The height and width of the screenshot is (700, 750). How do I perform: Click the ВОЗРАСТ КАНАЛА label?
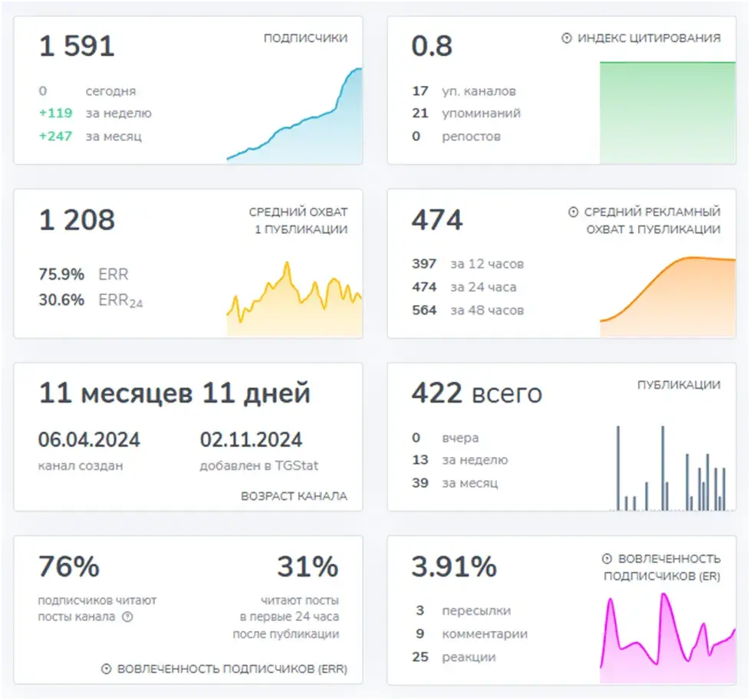pyautogui.click(x=294, y=496)
